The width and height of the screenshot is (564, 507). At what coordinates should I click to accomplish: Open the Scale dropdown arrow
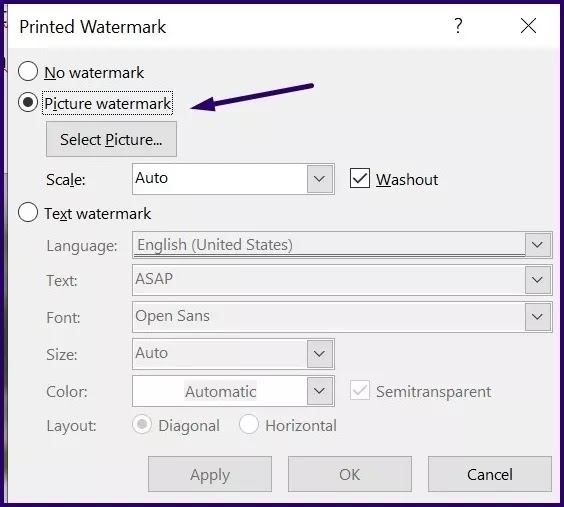pyautogui.click(x=319, y=179)
